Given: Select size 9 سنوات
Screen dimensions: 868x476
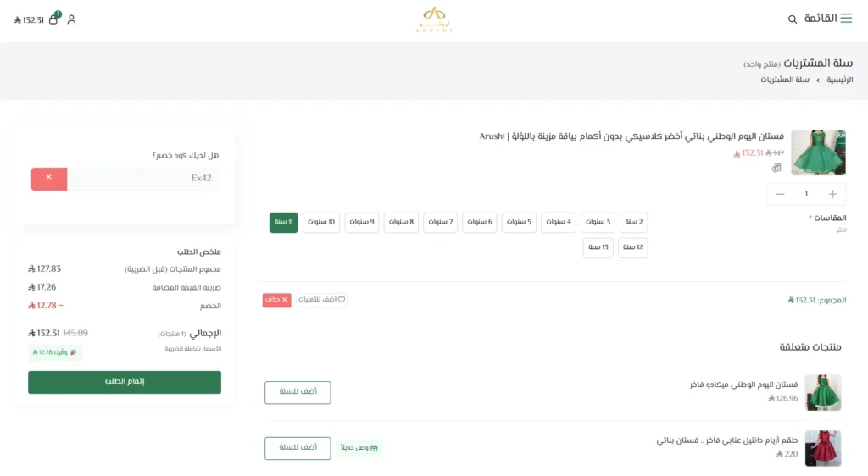Looking at the screenshot, I should pyautogui.click(x=361, y=222).
